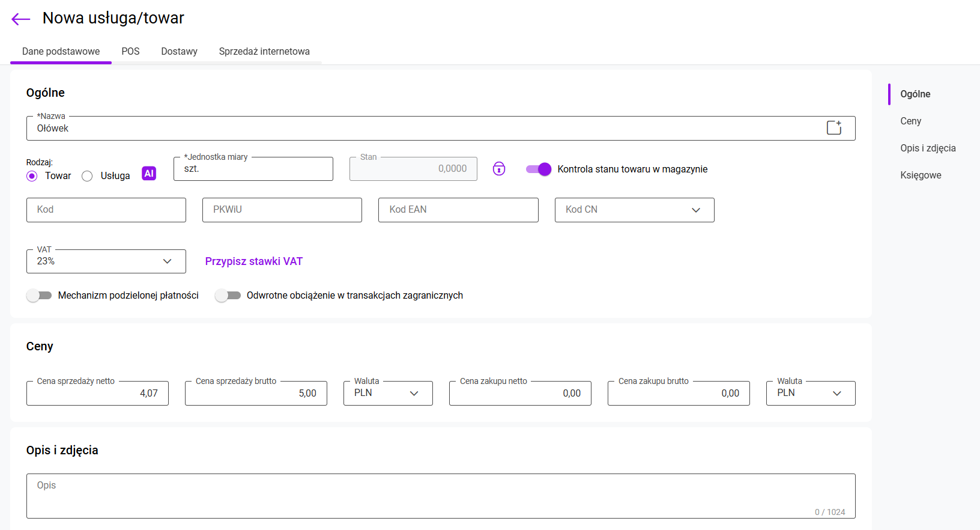
Task: Enable Mechanizm podzielonej płatności toggle
Action: tap(40, 296)
